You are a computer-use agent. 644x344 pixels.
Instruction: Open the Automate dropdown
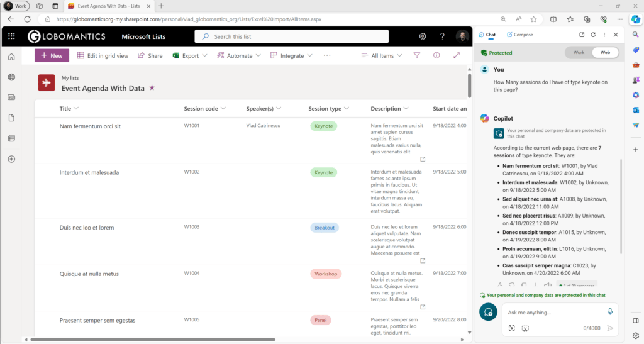(239, 55)
